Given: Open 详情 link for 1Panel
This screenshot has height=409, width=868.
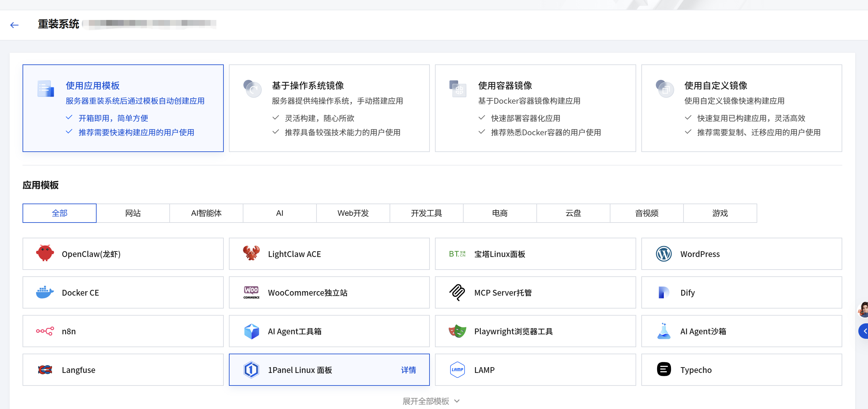Looking at the screenshot, I should pos(408,370).
